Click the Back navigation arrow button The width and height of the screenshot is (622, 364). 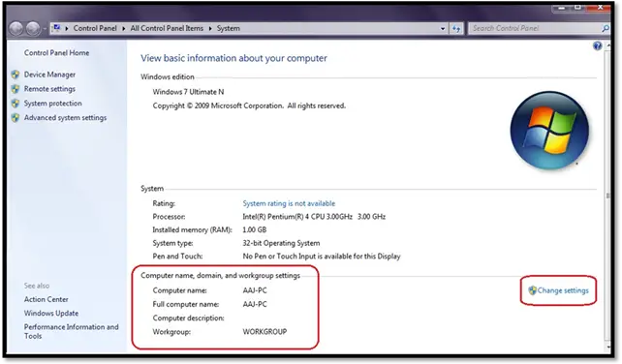[16, 28]
